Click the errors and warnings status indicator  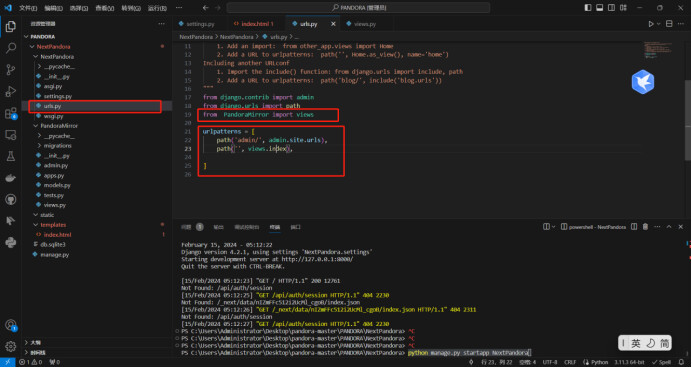tap(30, 362)
